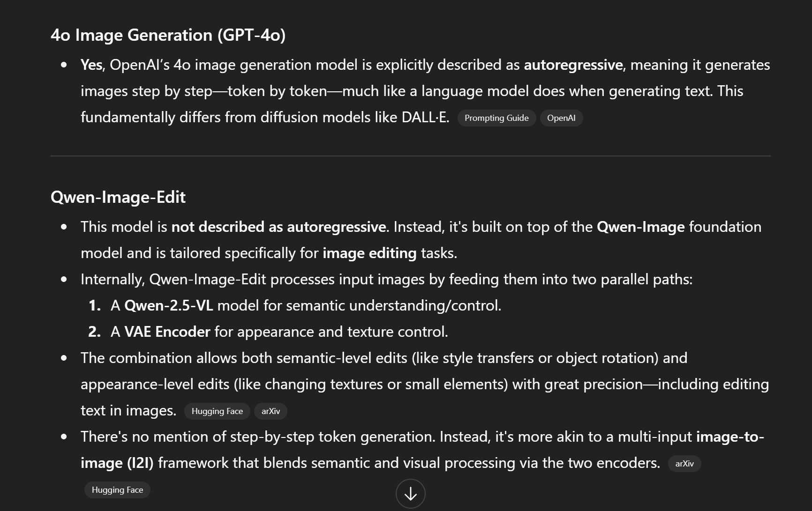Click the bold 'Qwen-2.5-VL' model name
The height and width of the screenshot is (511, 812).
tap(168, 306)
